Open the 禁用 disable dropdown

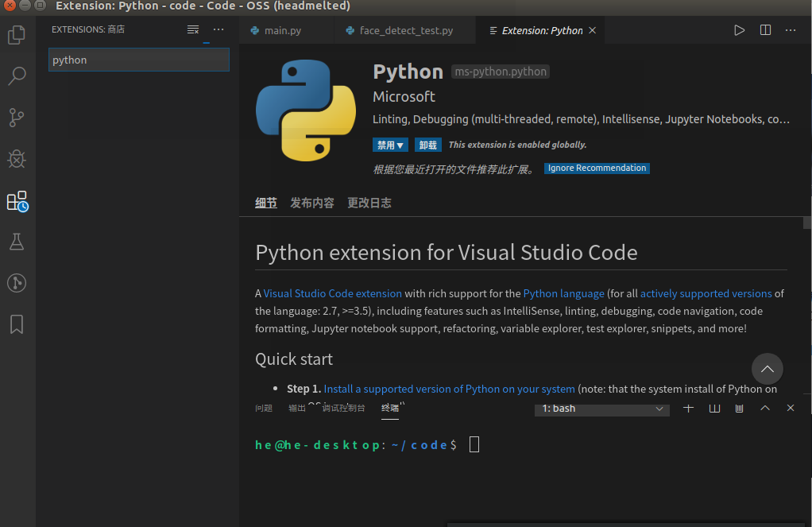point(391,145)
